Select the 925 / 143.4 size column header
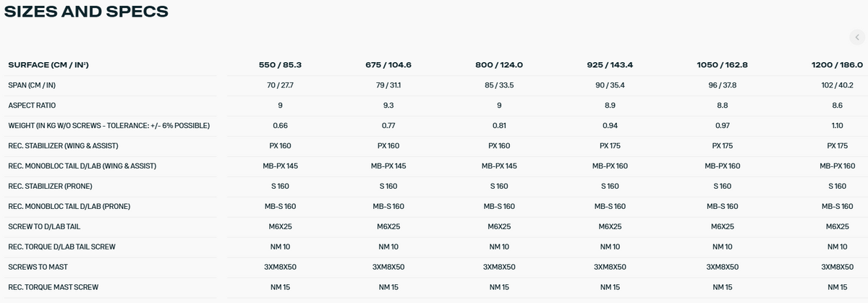The height and width of the screenshot is (303, 868). pyautogui.click(x=610, y=65)
